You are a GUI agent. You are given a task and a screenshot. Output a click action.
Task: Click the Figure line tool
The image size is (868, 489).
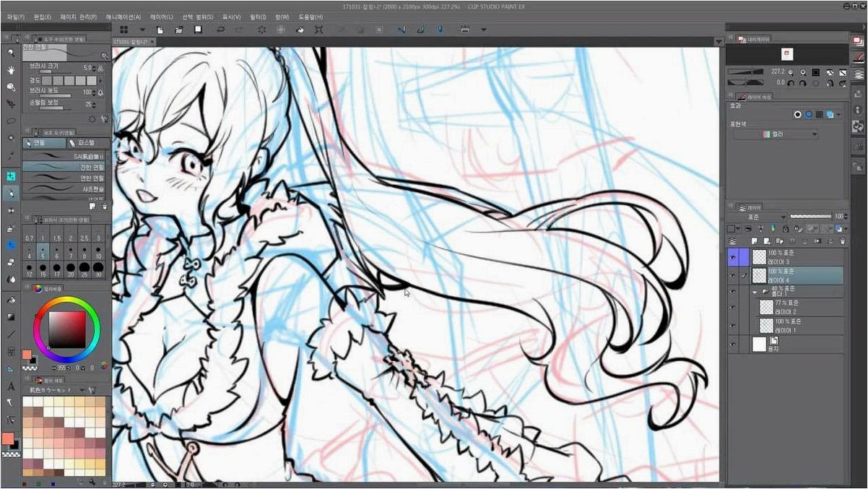11,334
